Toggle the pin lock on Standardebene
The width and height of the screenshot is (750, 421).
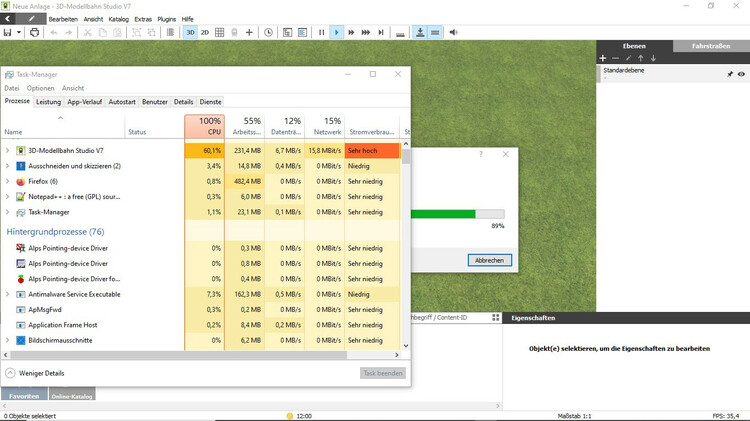click(x=730, y=74)
